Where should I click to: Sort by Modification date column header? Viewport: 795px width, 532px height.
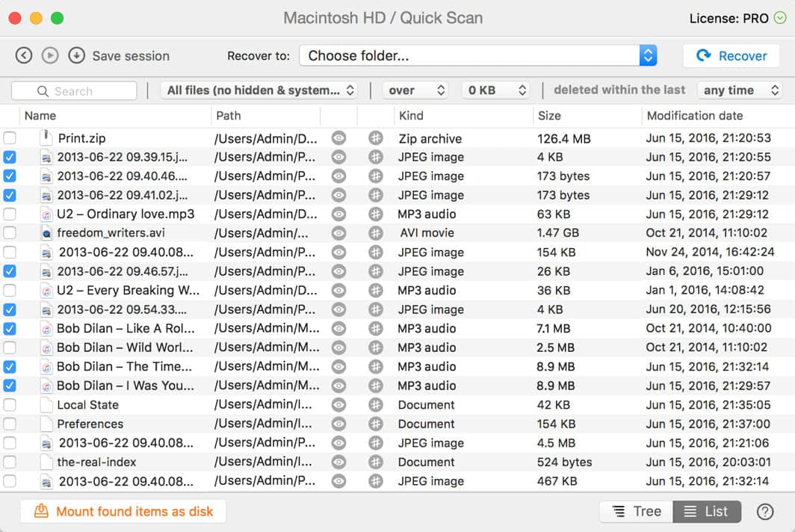tap(694, 116)
